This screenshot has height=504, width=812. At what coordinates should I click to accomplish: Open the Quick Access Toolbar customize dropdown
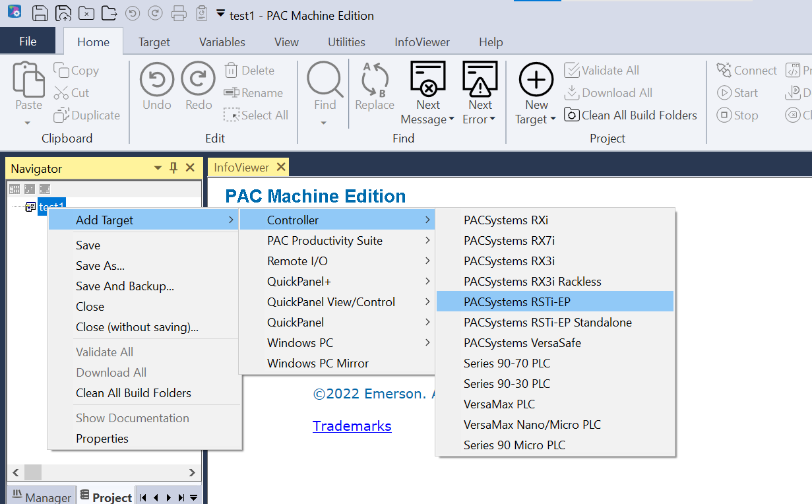point(220,13)
